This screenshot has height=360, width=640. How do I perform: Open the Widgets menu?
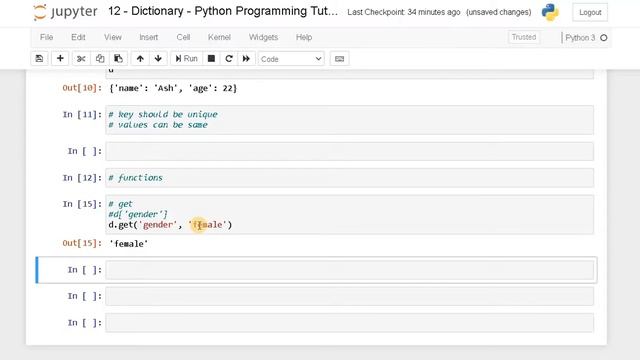coord(263,37)
